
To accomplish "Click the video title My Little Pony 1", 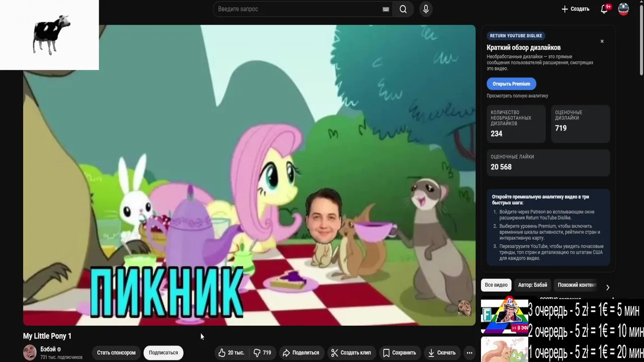I will (47, 336).
